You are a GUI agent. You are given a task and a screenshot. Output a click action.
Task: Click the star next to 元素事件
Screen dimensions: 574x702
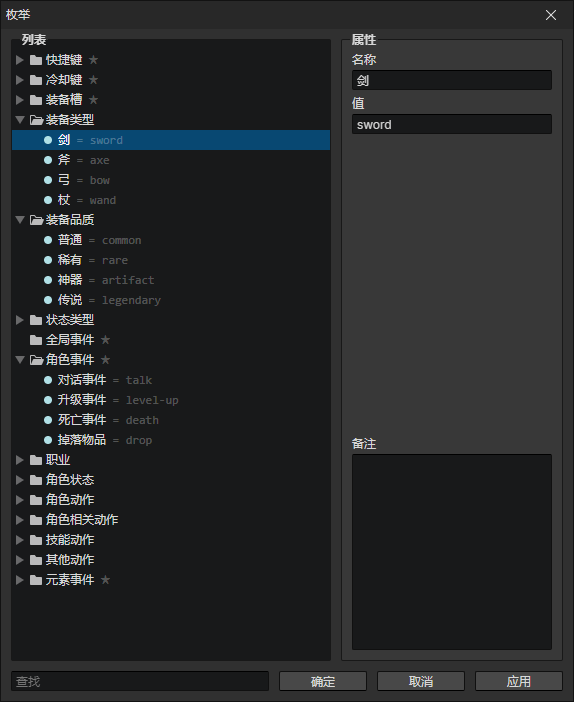105,580
